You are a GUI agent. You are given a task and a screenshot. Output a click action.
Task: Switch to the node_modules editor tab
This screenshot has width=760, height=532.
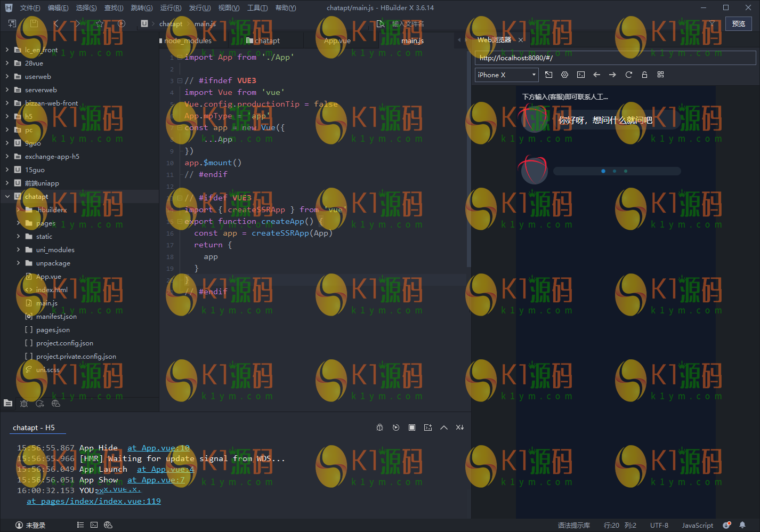pyautogui.click(x=188, y=41)
